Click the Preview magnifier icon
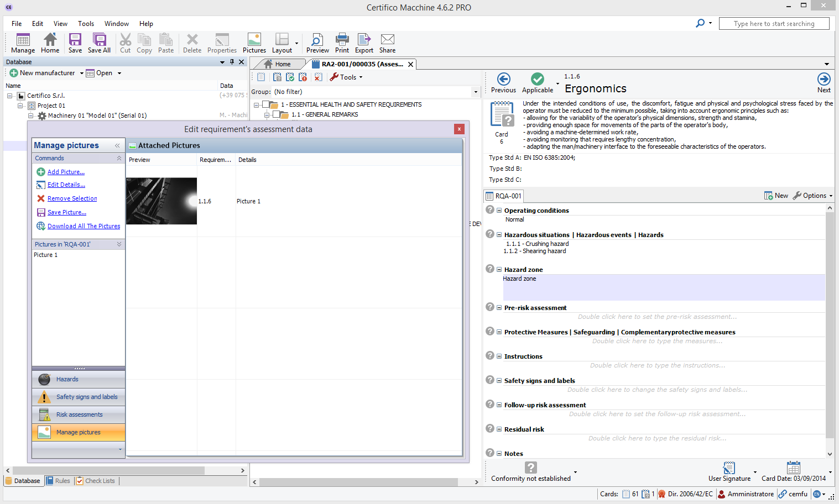839x504 pixels. click(x=317, y=40)
